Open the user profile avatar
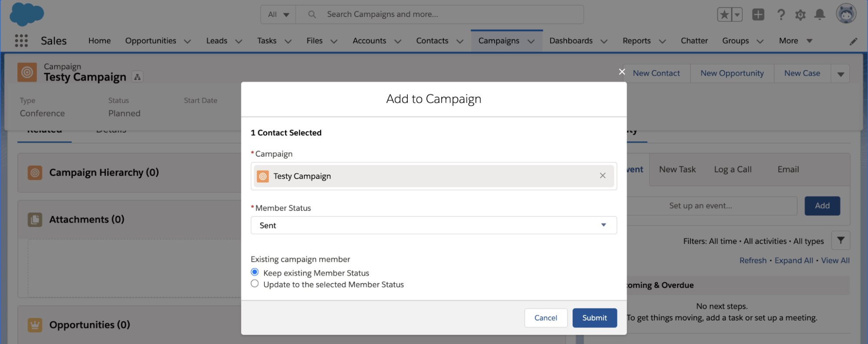868x344 pixels. tap(846, 14)
